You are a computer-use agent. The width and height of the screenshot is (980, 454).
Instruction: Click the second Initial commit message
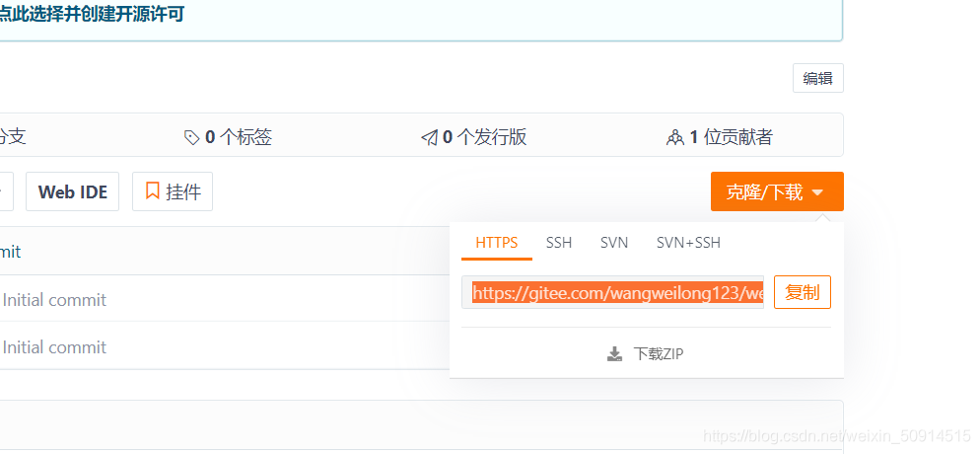coord(54,347)
